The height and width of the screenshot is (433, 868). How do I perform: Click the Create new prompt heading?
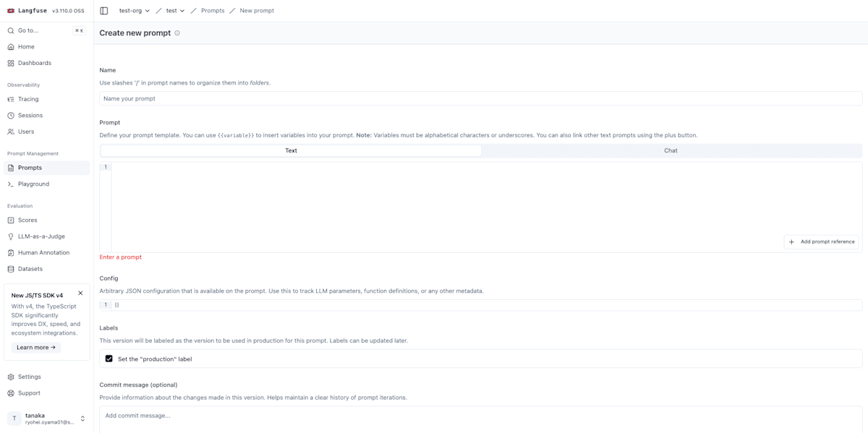click(x=135, y=33)
